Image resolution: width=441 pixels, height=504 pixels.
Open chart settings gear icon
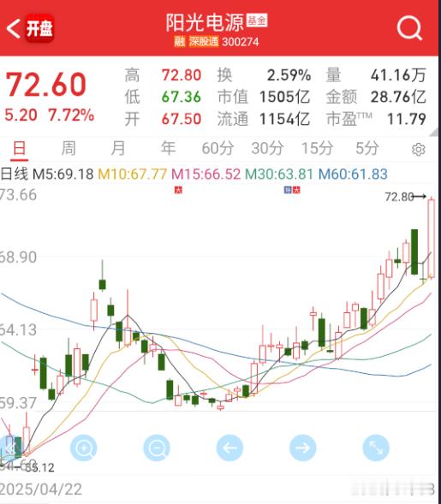[x=418, y=150]
